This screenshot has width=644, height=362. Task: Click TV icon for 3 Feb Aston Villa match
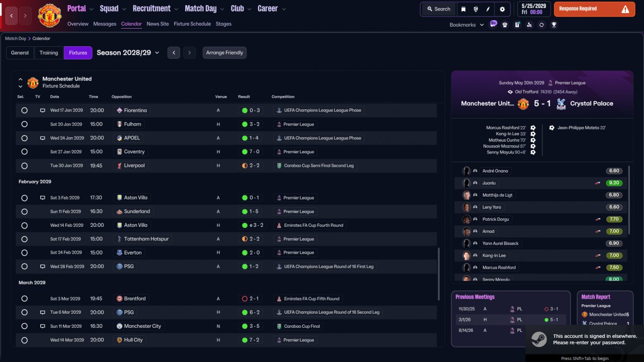pos(43,198)
